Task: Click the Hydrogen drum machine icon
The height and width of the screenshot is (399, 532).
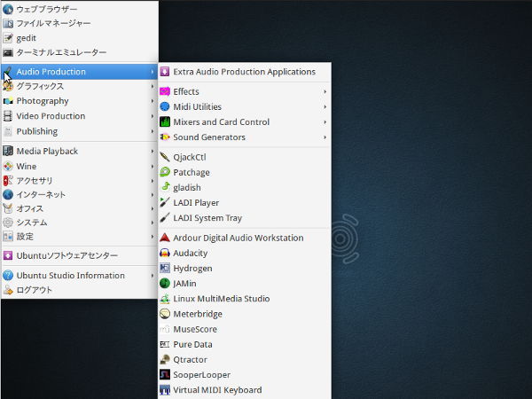Action: pyautogui.click(x=165, y=268)
